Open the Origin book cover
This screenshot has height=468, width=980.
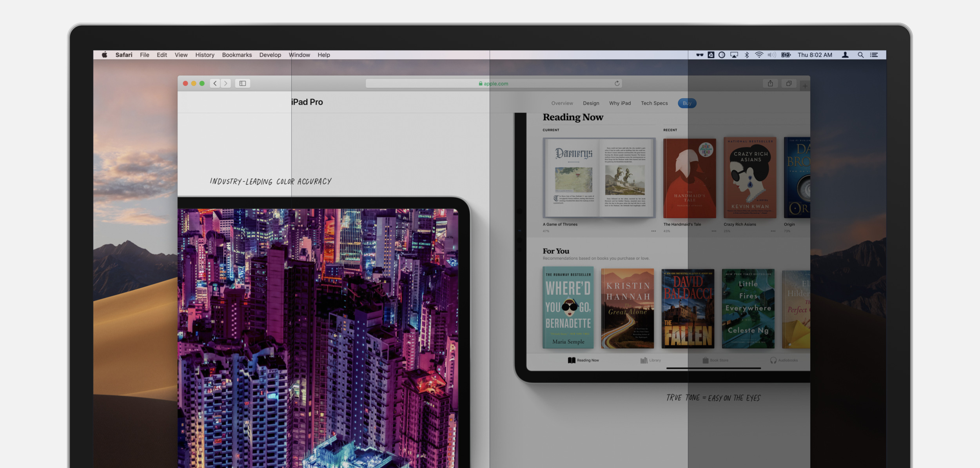point(797,178)
